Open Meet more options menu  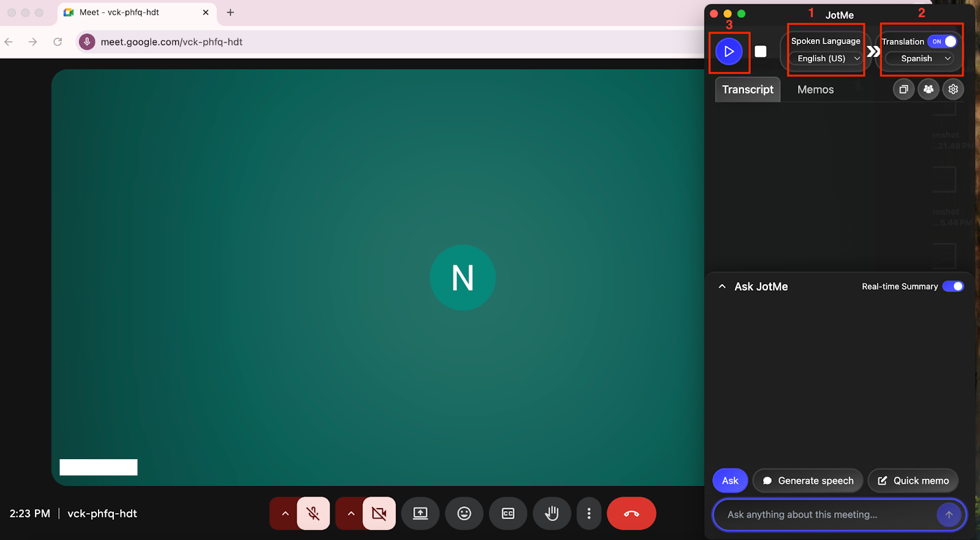589,514
